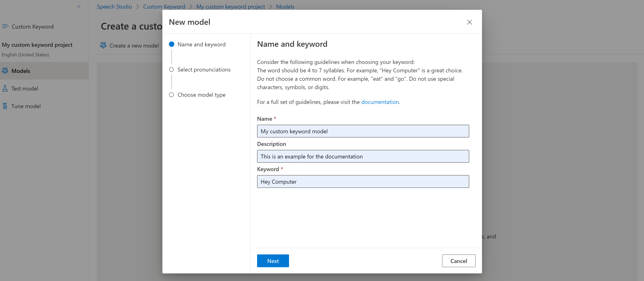Expand the Select pronunciations step
This screenshot has height=281, width=644.
coord(204,69)
